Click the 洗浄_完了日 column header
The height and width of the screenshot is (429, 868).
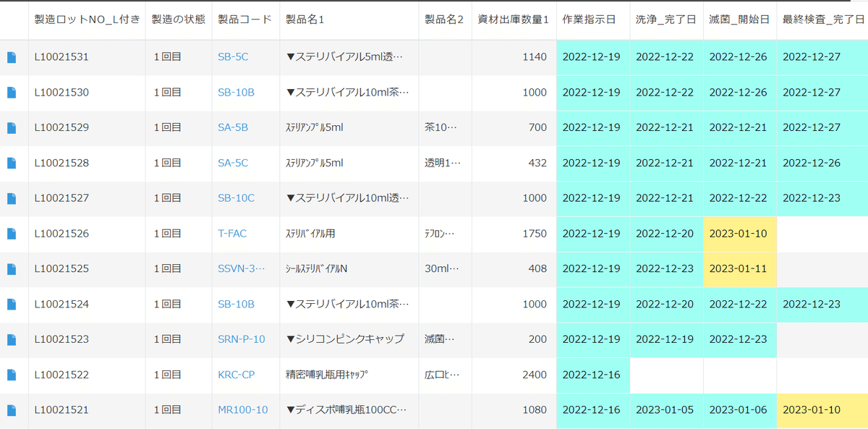665,20
